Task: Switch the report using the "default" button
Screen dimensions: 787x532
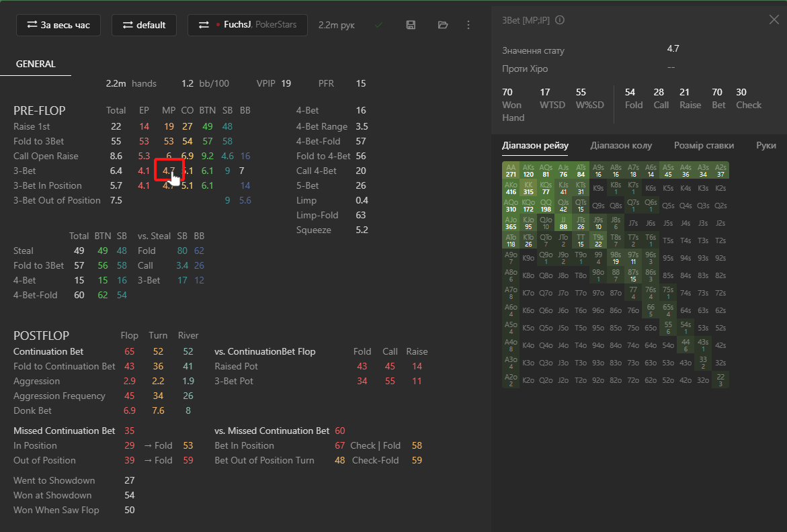Action: 144,25
